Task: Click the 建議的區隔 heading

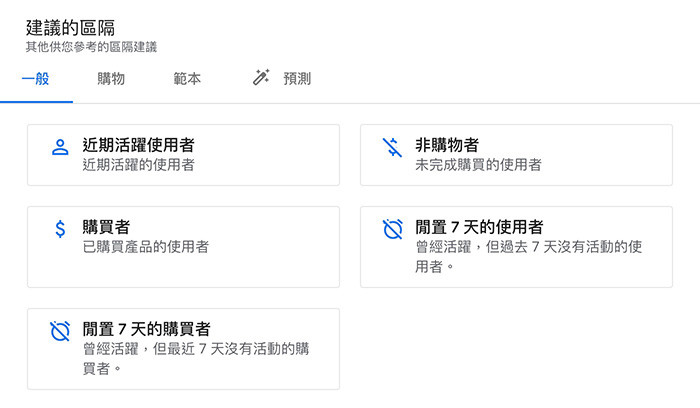Action: pyautogui.click(x=70, y=28)
